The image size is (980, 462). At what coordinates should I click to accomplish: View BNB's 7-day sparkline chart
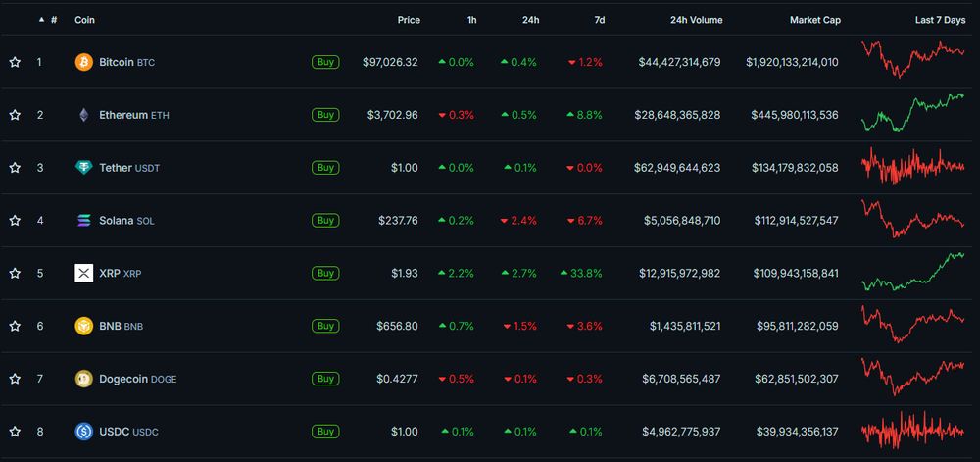pos(912,324)
